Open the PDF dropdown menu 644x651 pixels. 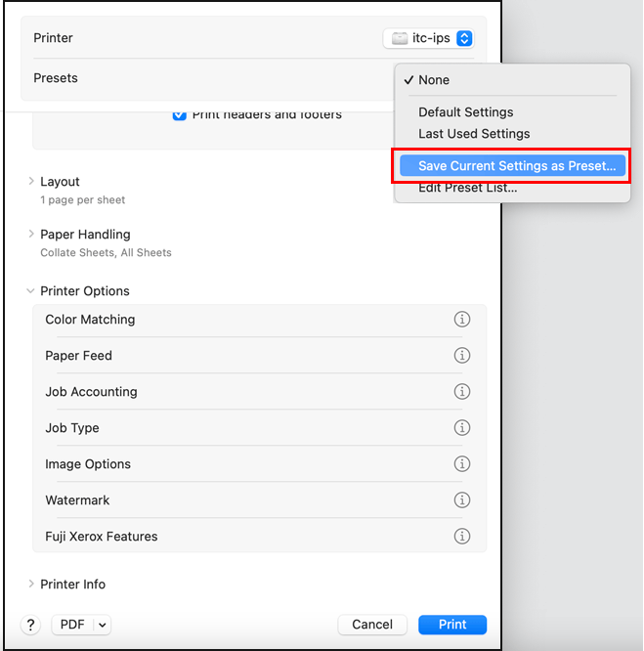point(81,625)
